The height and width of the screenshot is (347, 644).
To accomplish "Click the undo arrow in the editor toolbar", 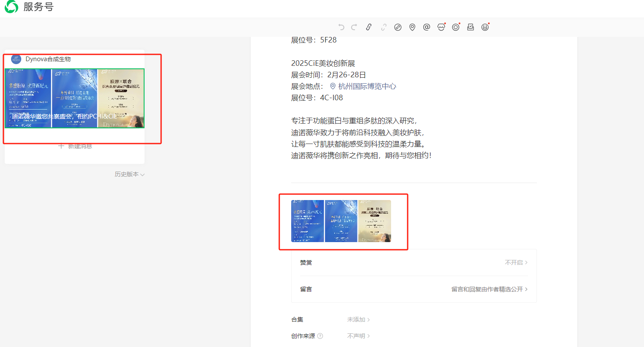I will click(x=341, y=27).
